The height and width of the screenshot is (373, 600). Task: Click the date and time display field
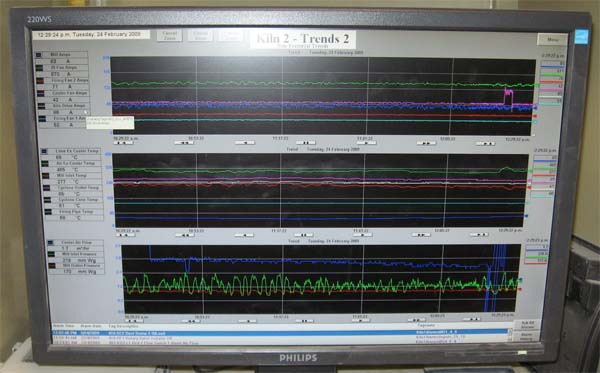[91, 34]
